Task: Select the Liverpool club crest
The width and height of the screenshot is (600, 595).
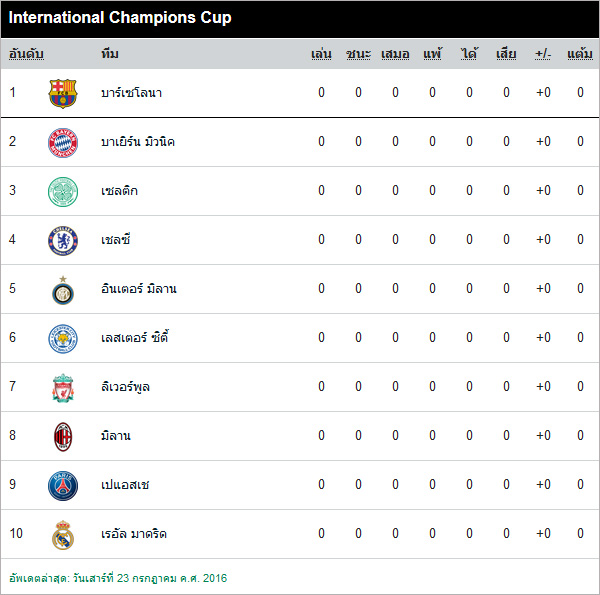Action: point(63,387)
